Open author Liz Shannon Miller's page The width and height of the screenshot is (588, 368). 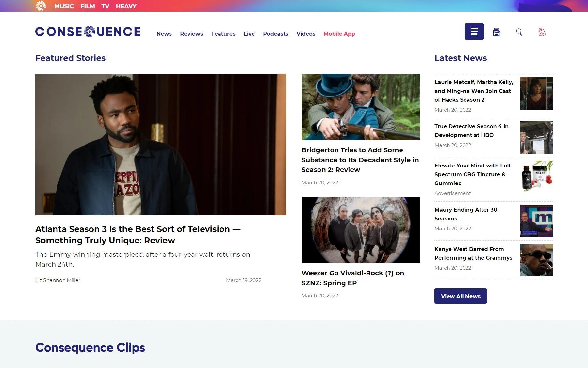pyautogui.click(x=58, y=280)
